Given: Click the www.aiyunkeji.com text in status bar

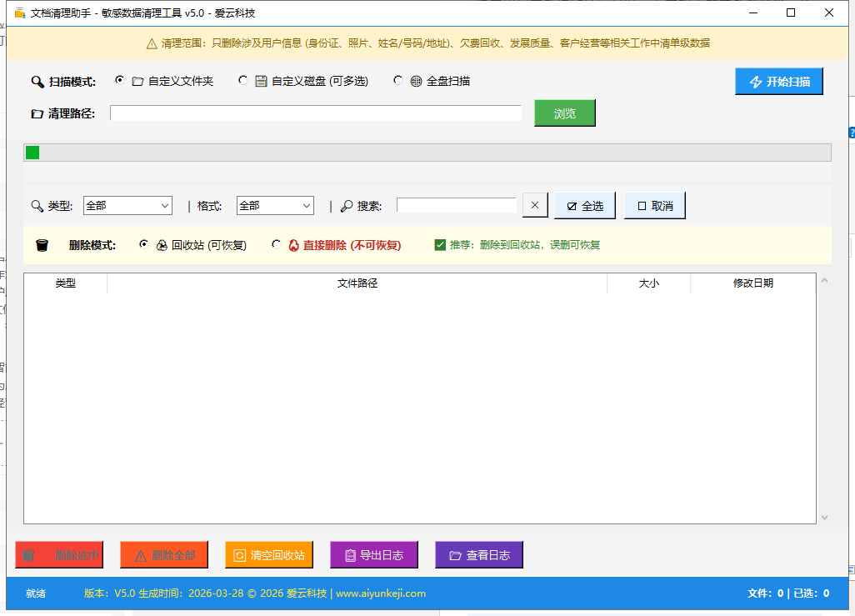Looking at the screenshot, I should 381,593.
